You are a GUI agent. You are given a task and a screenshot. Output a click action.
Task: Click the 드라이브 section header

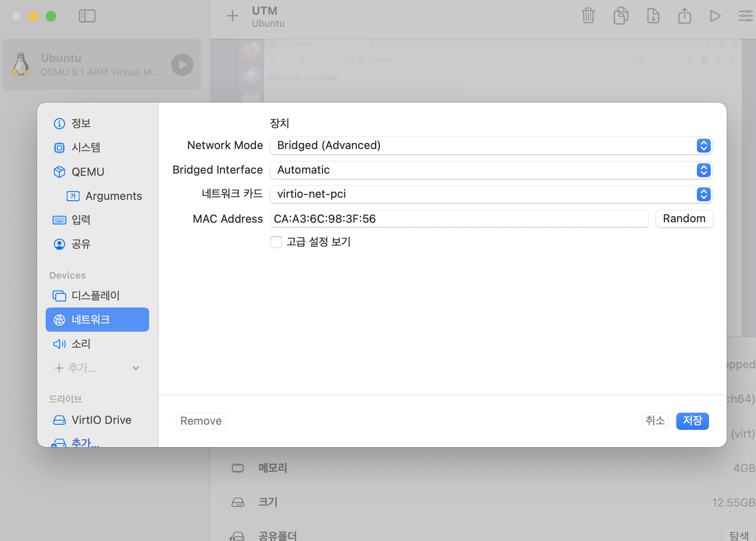(66, 399)
